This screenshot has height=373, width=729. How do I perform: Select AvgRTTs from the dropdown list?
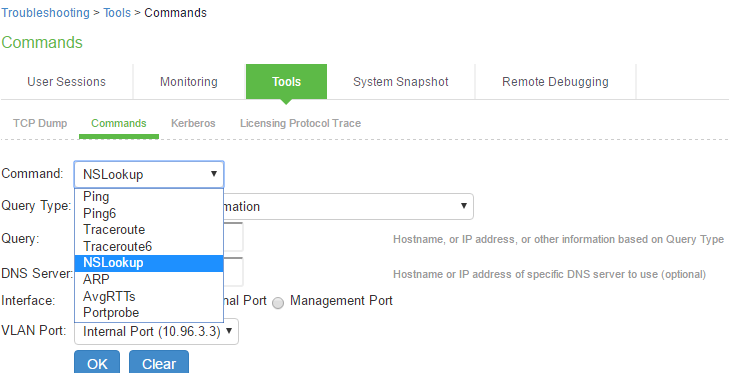149,296
